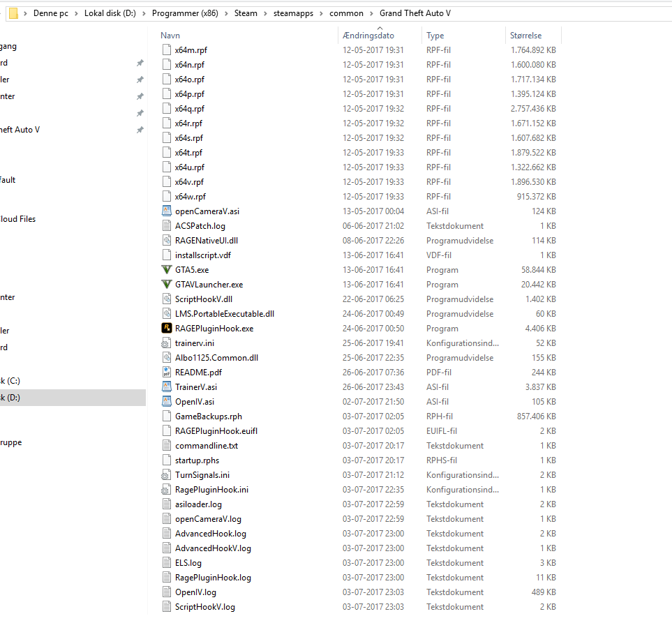Click the README.pdf document icon

(167, 373)
